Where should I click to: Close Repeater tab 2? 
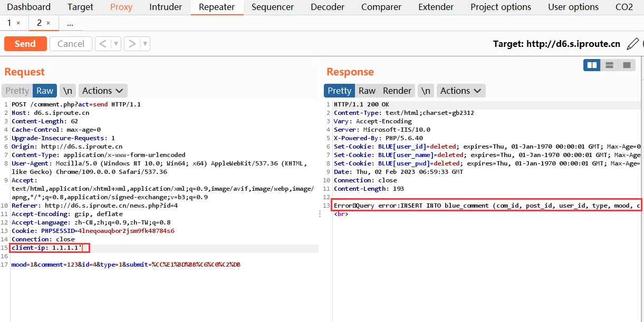click(49, 23)
